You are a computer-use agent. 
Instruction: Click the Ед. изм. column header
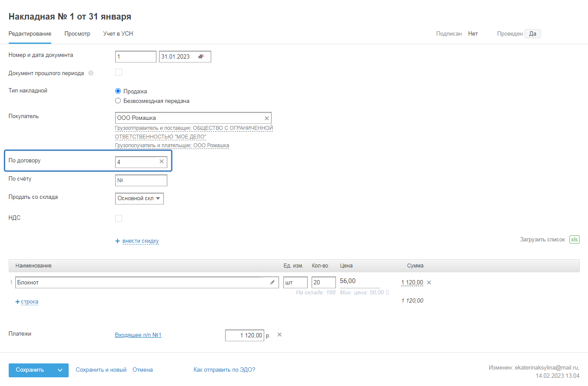[293, 266]
